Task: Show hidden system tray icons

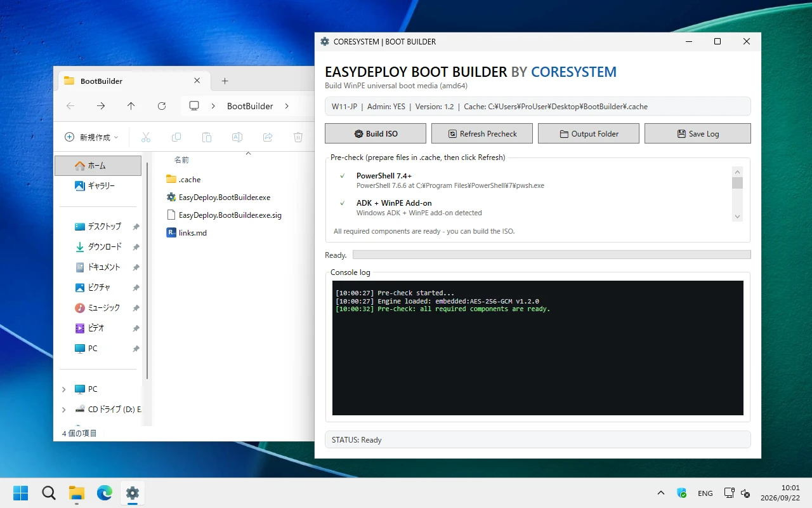Action: tap(661, 493)
